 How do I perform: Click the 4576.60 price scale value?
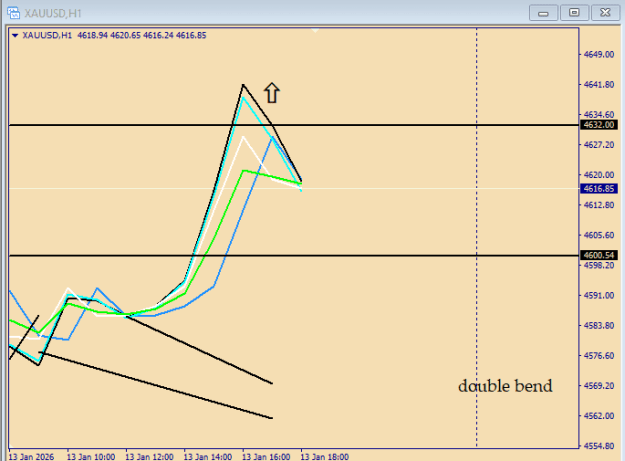pyautogui.click(x=599, y=355)
